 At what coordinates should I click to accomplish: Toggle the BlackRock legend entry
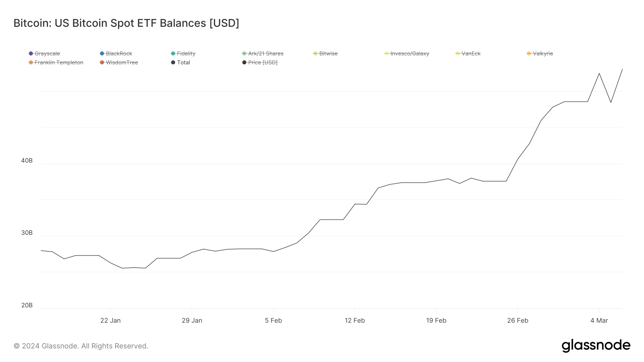116,54
